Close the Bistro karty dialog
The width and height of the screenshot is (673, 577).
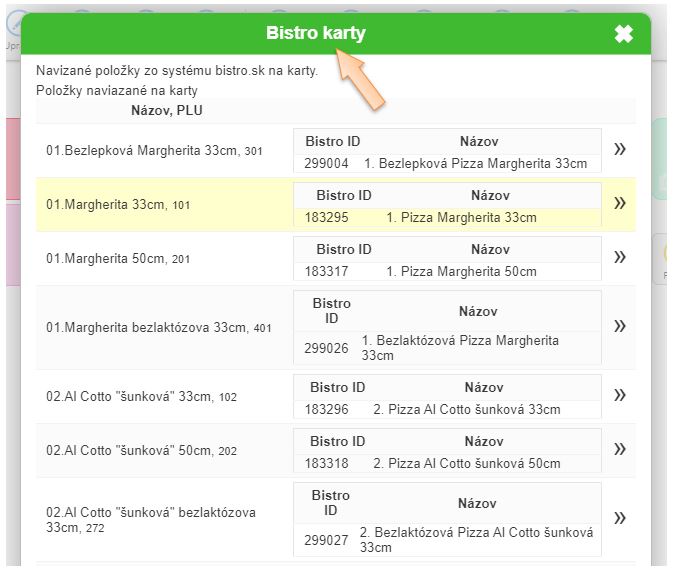click(x=623, y=34)
